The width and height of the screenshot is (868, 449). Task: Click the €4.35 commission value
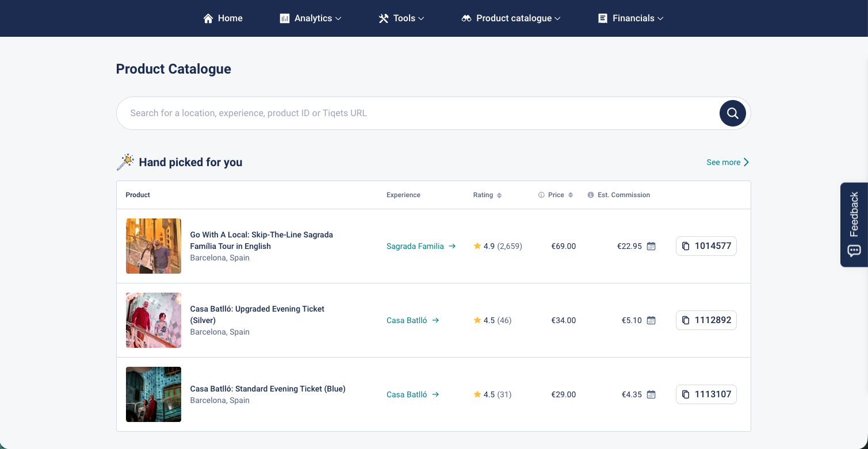coord(632,394)
